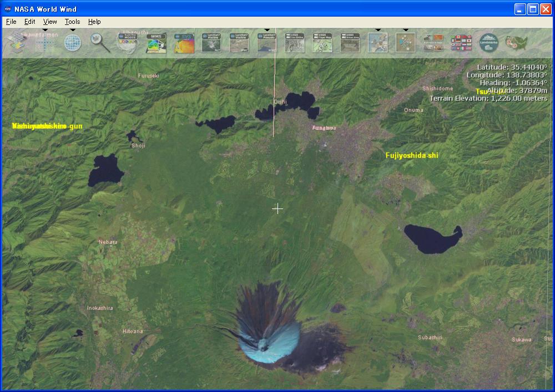Click the Fujiyoshida-shi city label
This screenshot has height=392, width=555.
pos(412,155)
